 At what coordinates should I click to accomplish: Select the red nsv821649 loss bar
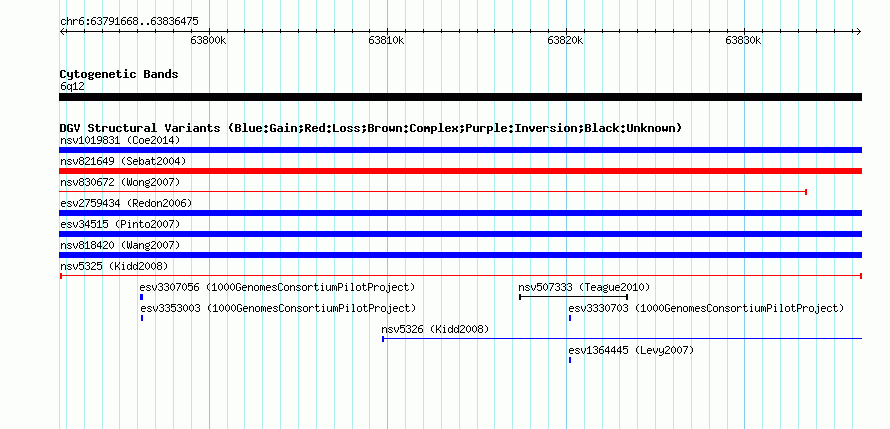pos(460,171)
